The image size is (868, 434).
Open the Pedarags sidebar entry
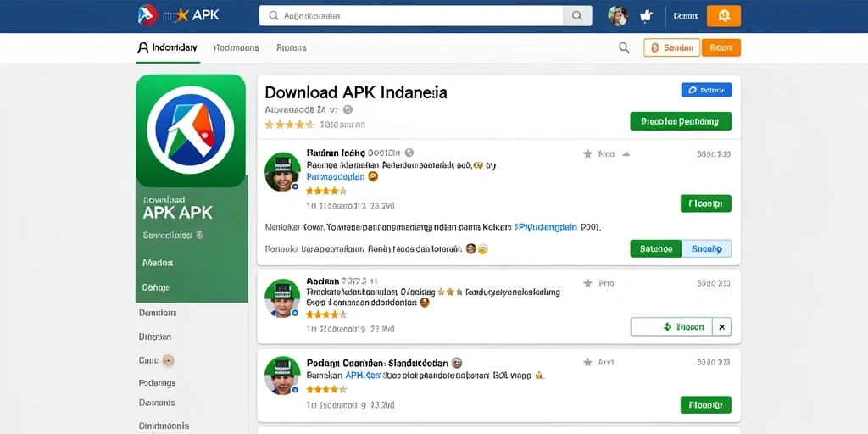[157, 382]
